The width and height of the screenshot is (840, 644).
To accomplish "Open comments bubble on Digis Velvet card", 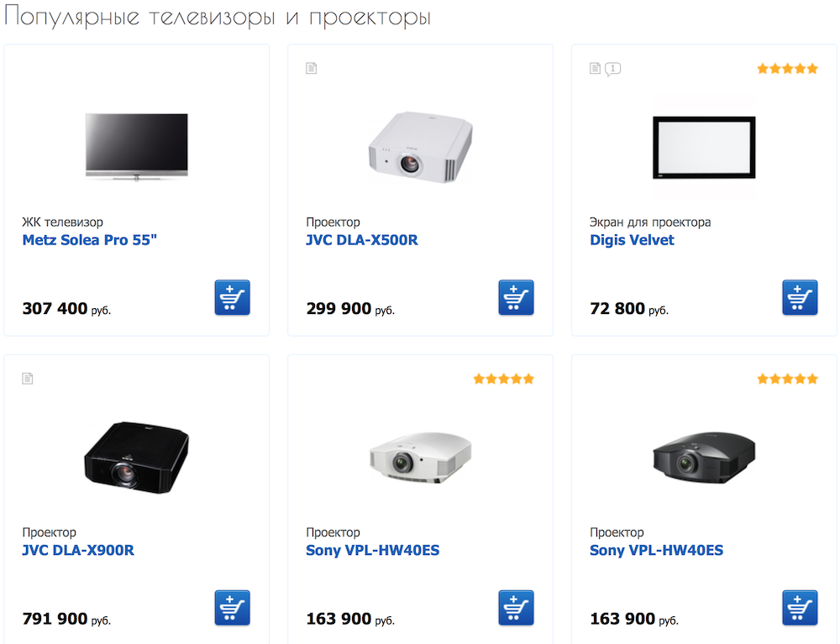I will tap(613, 69).
